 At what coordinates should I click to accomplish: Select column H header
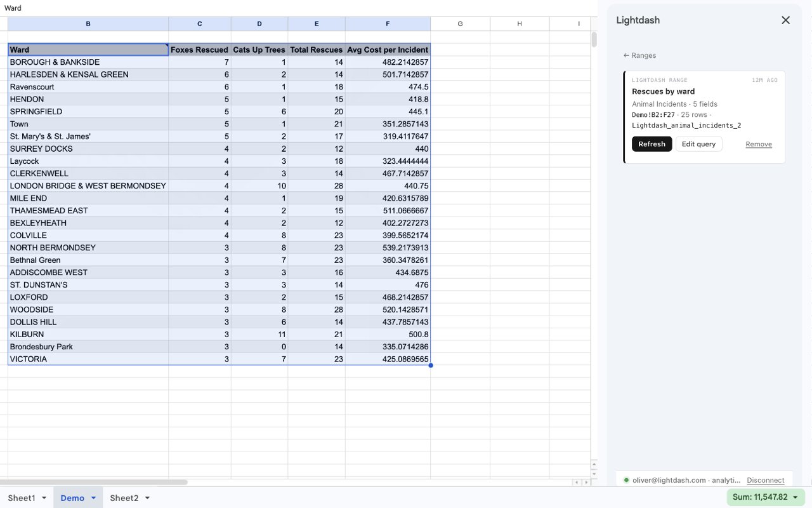[520, 23]
